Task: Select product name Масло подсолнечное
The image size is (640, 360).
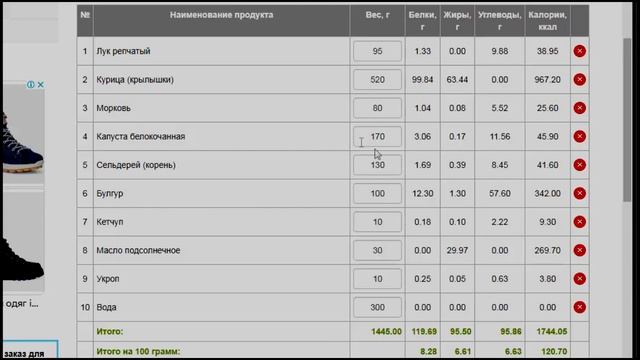Action: [x=138, y=250]
